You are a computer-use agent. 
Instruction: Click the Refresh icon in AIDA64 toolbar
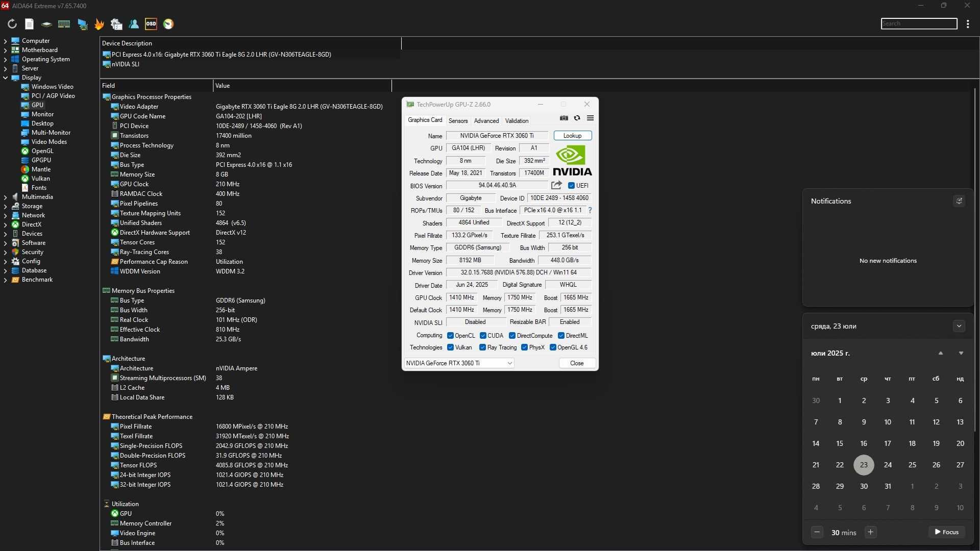12,24
